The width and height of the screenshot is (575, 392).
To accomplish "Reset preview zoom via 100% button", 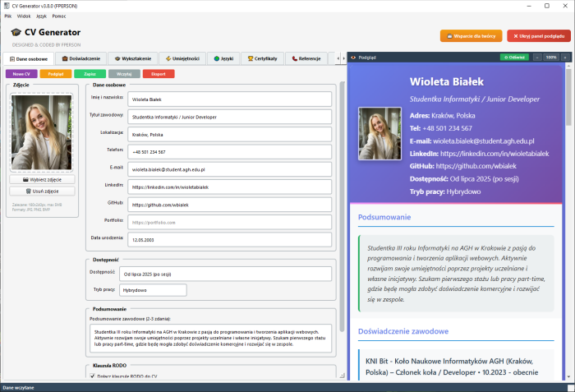I will click(x=551, y=58).
